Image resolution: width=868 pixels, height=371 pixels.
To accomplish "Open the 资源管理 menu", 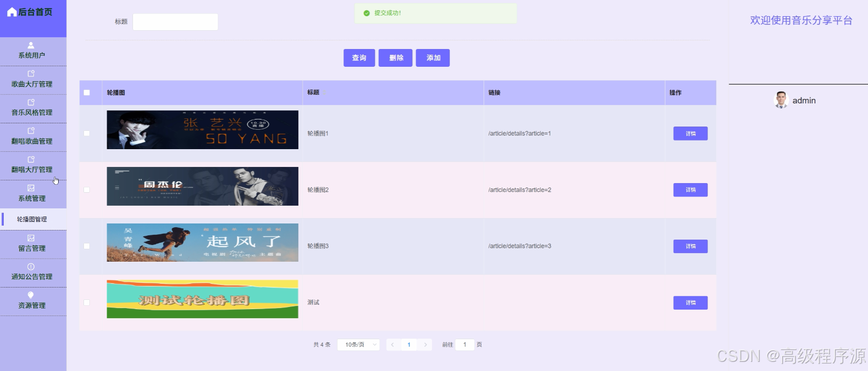I will coord(33,302).
